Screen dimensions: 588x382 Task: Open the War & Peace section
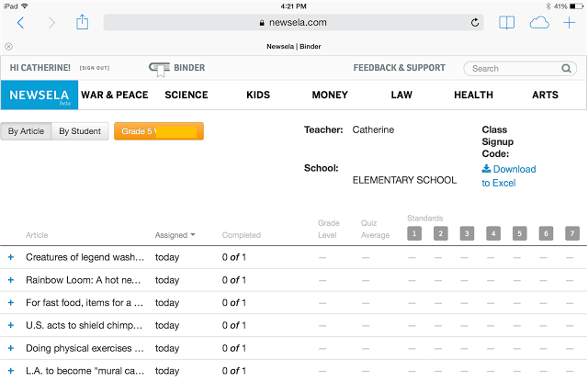pyautogui.click(x=115, y=95)
